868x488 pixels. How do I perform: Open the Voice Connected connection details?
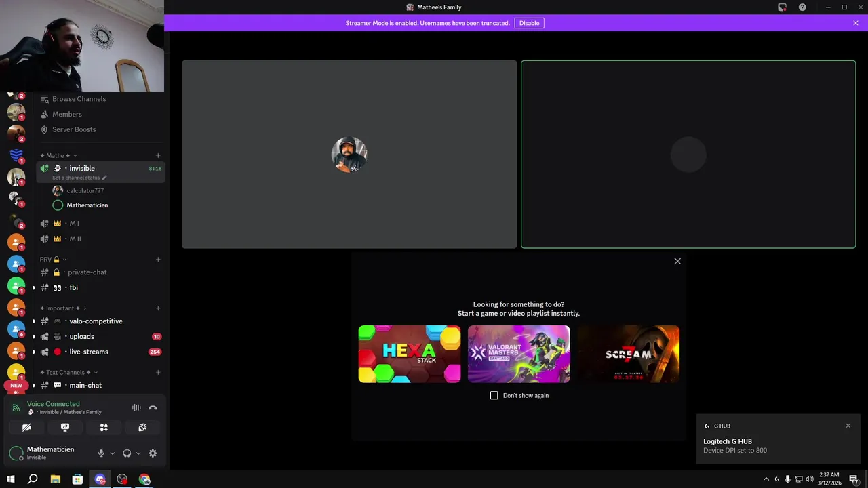click(x=53, y=404)
